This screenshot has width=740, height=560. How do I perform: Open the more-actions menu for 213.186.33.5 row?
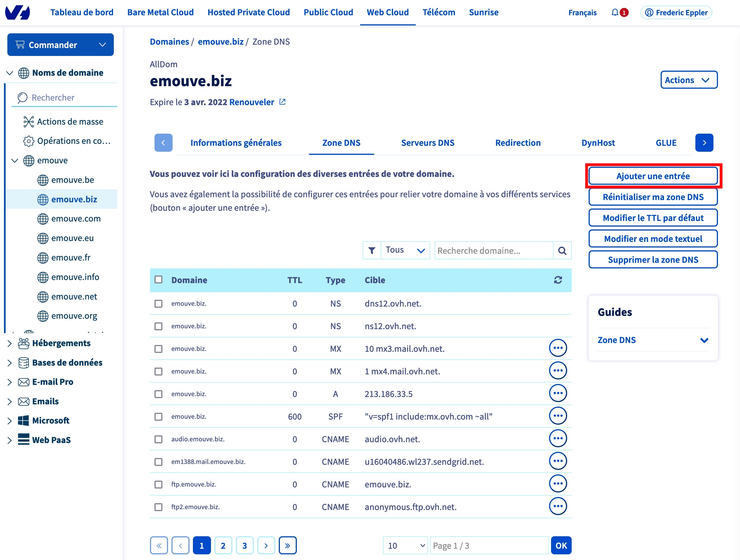click(558, 393)
